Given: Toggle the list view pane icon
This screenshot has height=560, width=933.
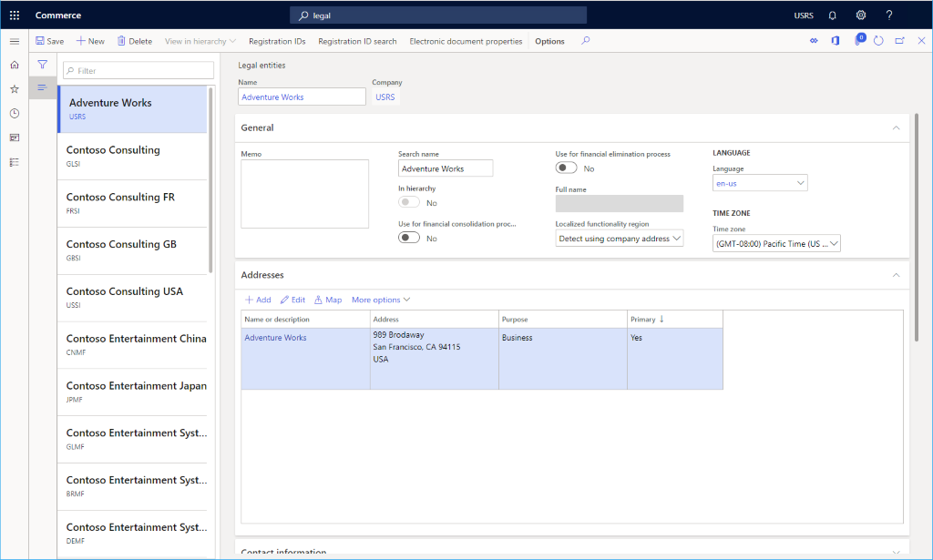Looking at the screenshot, I should pyautogui.click(x=42, y=88).
